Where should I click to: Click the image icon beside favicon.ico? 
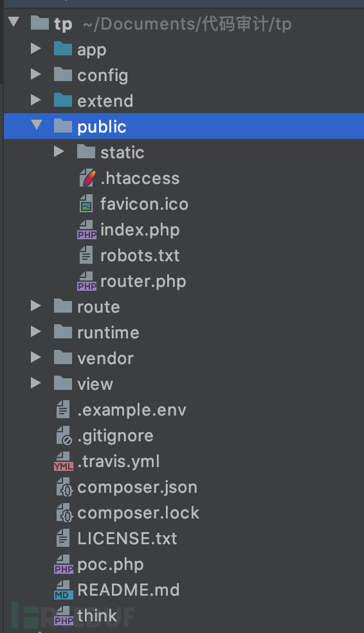86,204
